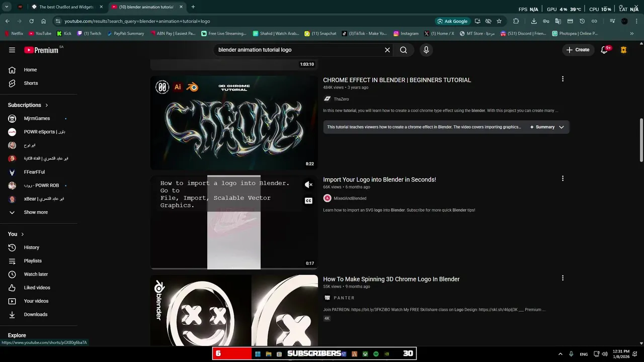Open more actions for Spinning 3D Chrome Logo video
Image resolution: width=644 pixels, height=362 pixels.
pyautogui.click(x=562, y=278)
